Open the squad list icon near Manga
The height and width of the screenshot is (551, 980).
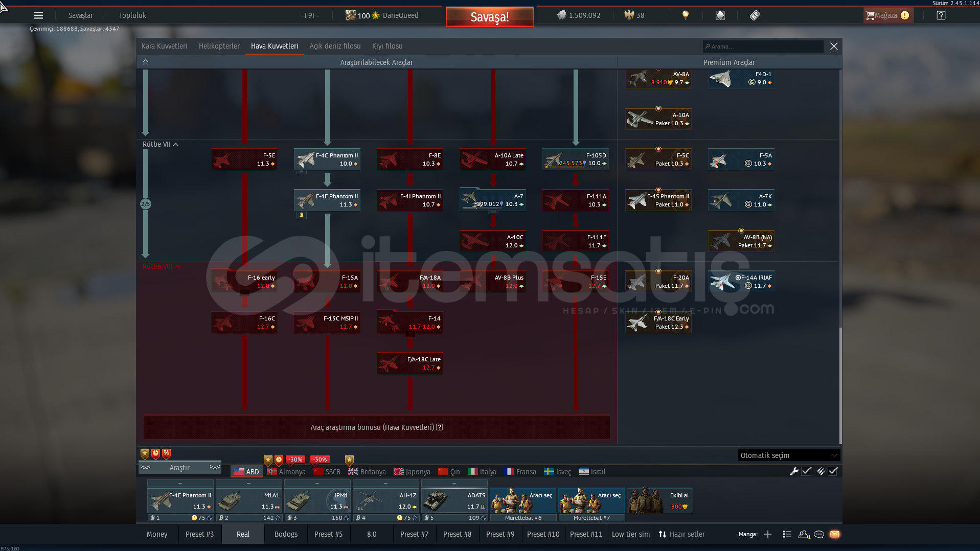[787, 534]
